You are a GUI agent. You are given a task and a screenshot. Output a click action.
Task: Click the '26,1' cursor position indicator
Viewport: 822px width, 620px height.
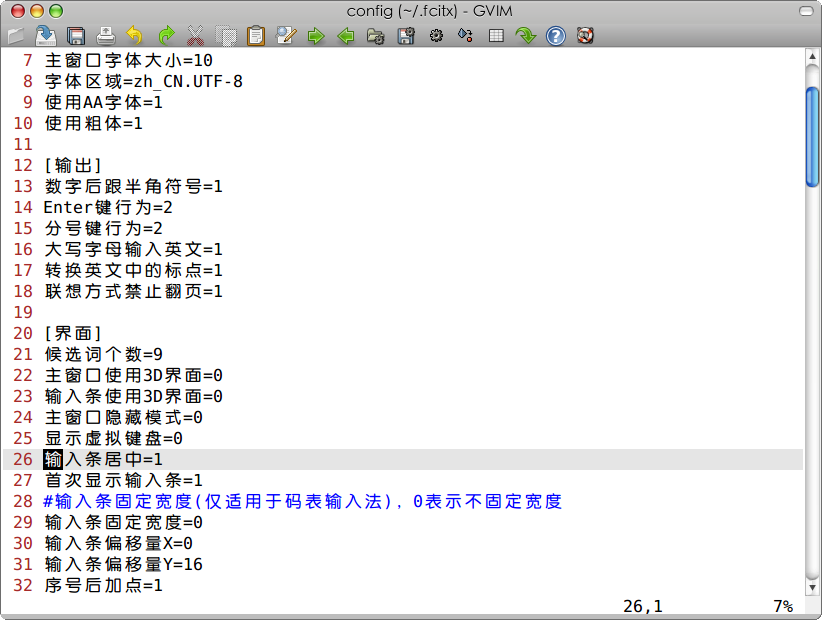(643, 606)
